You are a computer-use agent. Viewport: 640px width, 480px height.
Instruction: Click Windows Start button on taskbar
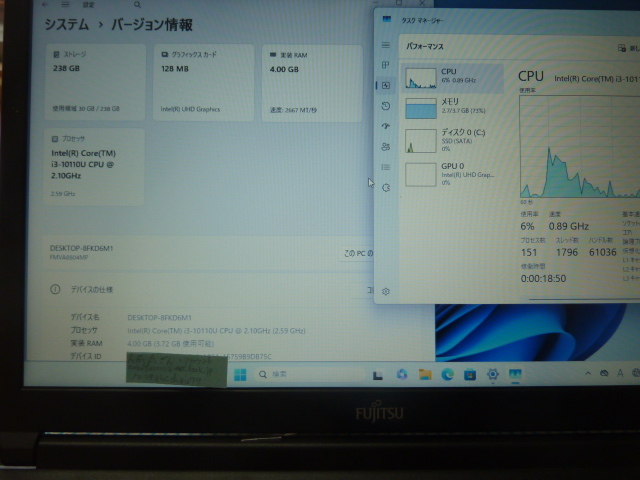tap(241, 375)
